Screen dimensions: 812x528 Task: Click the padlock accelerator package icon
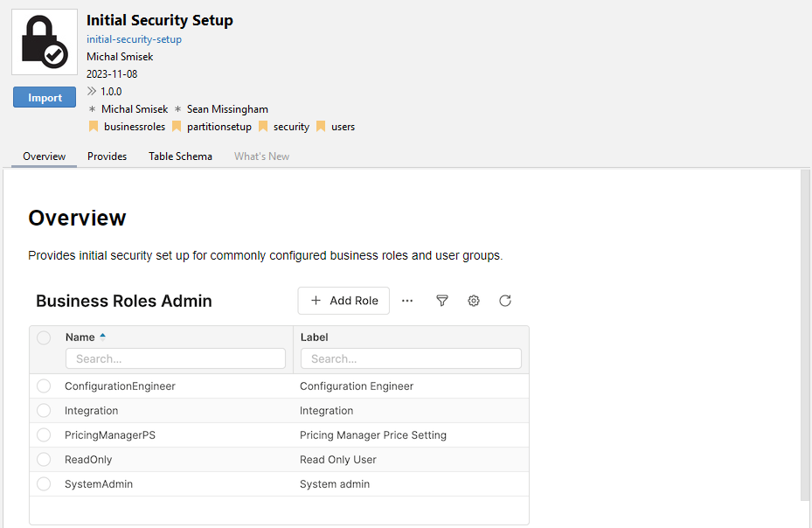[x=44, y=43]
